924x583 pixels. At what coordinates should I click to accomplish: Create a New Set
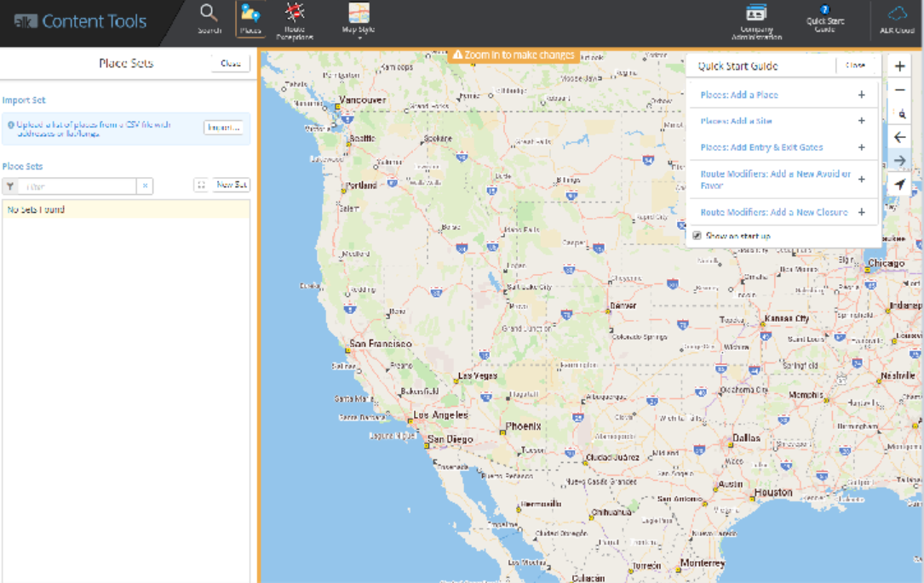pos(232,185)
